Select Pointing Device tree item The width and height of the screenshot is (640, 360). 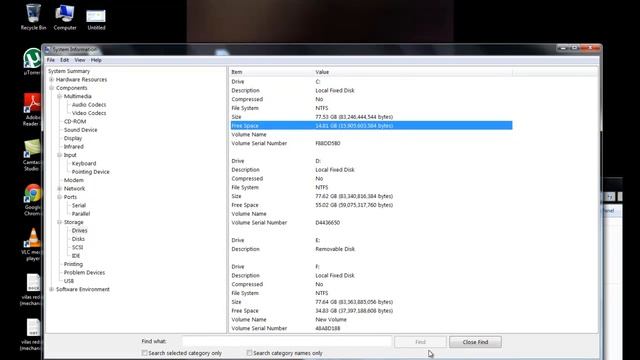click(91, 172)
